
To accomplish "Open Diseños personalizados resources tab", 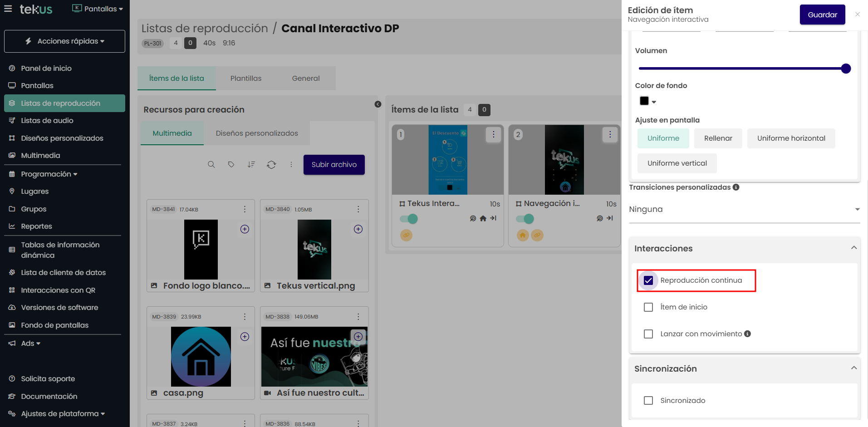I will pyautogui.click(x=257, y=133).
